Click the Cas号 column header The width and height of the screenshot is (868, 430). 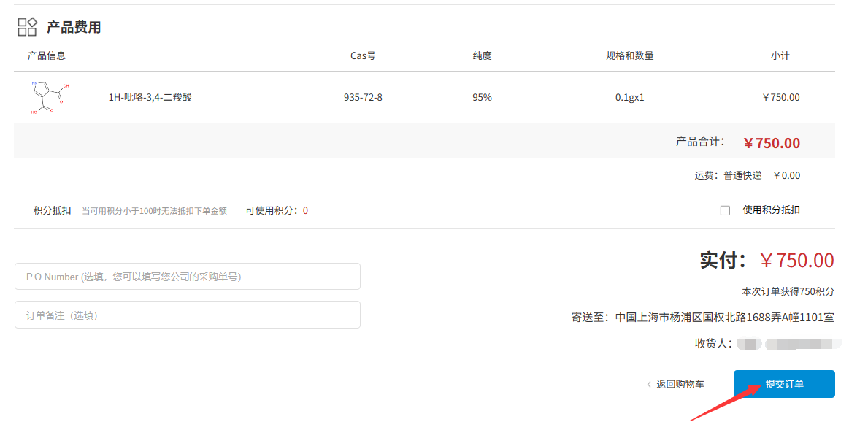(363, 55)
